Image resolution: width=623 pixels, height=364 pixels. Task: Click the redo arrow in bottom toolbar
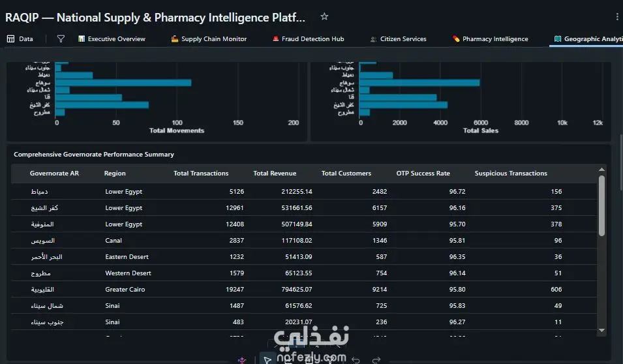376,359
